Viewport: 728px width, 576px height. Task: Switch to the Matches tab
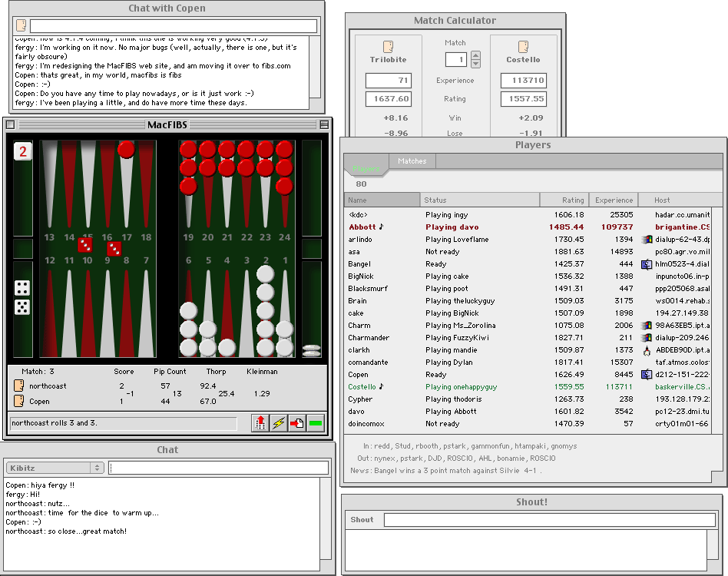412,161
